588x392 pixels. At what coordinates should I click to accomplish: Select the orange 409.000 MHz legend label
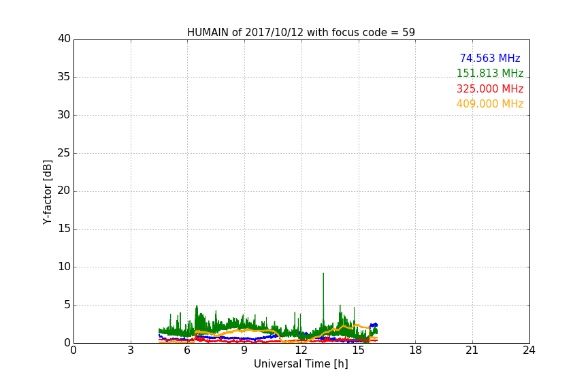point(490,104)
